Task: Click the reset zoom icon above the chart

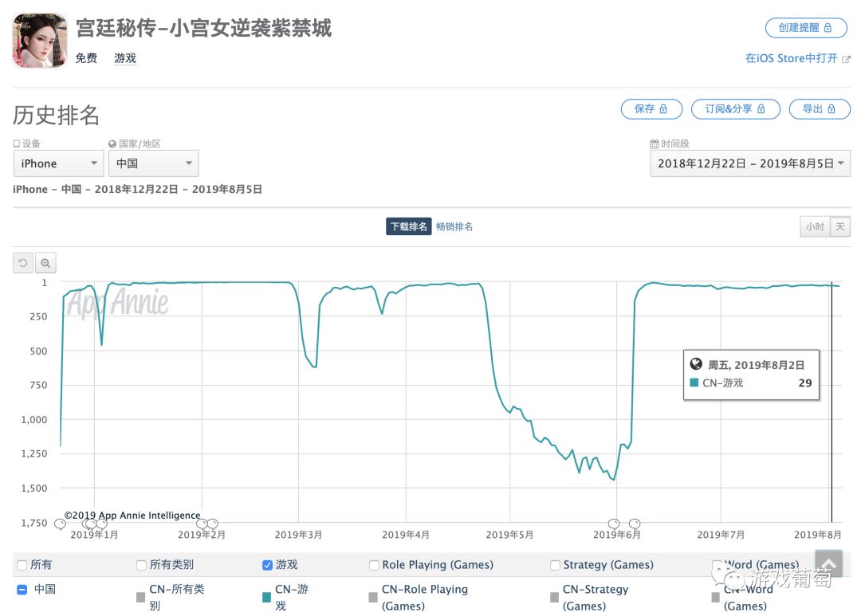Action: click(x=22, y=262)
